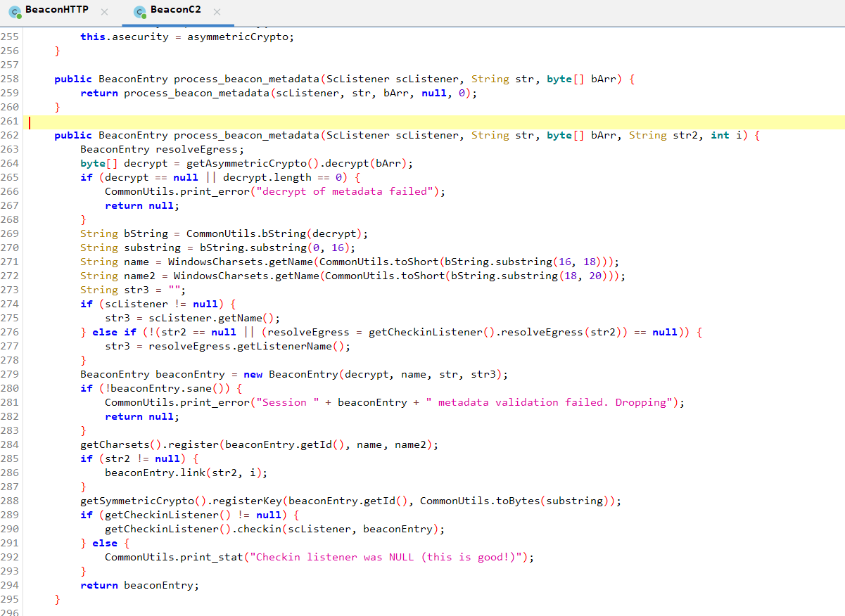Click "getCharsets" on line 284
845x616 pixels.
pyautogui.click(x=115, y=444)
